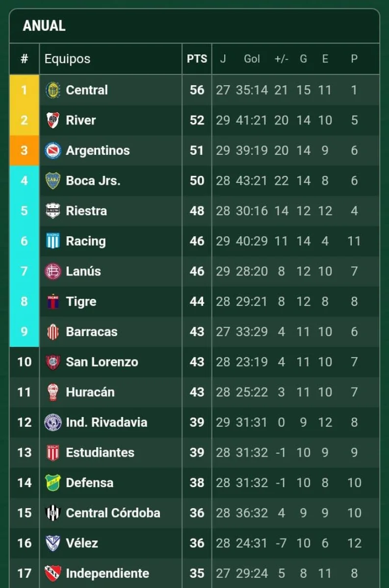Click the Argentinos Juniors crest icon
The image size is (389, 588).
click(x=52, y=150)
